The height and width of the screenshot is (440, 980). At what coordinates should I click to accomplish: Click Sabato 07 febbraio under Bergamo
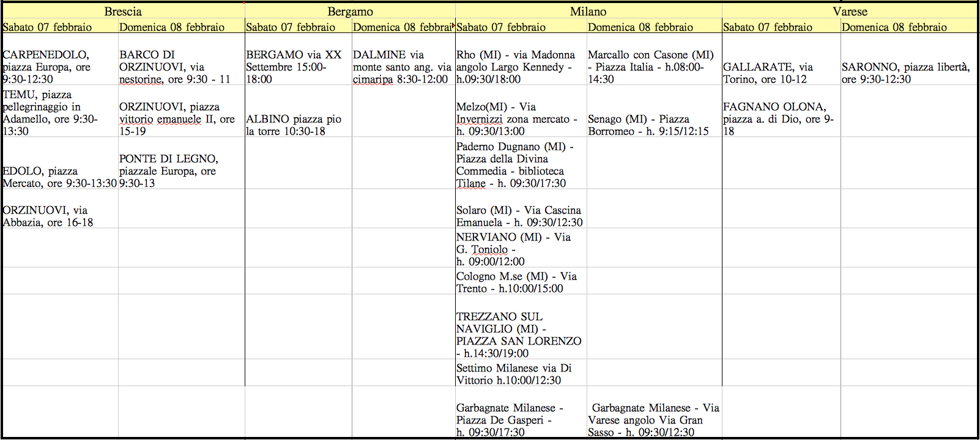click(299, 27)
